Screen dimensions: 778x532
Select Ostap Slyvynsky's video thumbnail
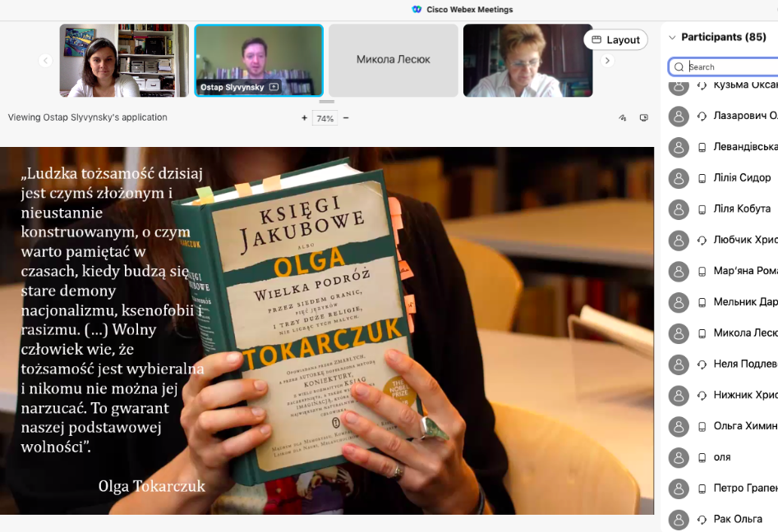[259, 59]
